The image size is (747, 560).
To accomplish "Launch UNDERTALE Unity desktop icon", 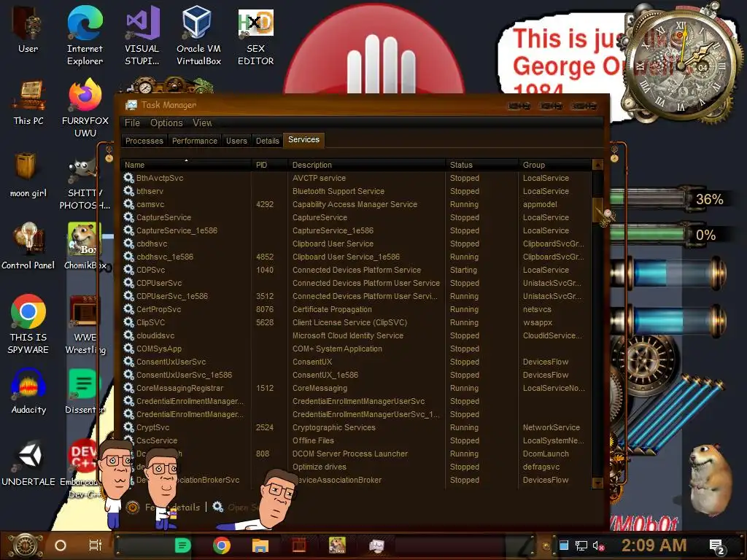I will coord(28,463).
